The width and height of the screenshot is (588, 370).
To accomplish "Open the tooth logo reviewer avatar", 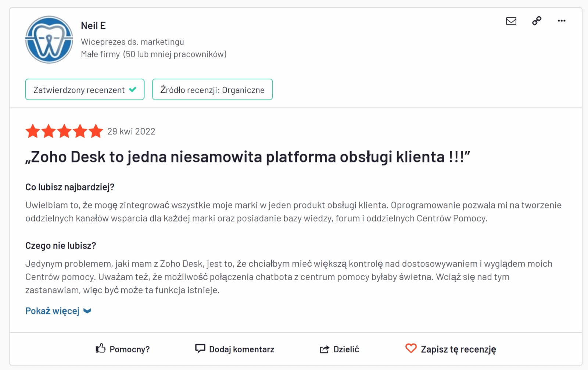I will tap(49, 40).
